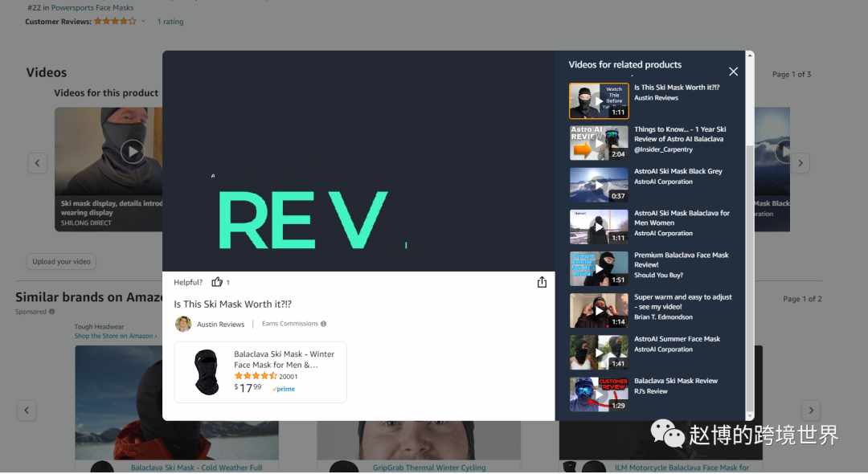Viewport: 868px width, 474px height.
Task: Click the balaclava product image in card
Action: tap(206, 372)
